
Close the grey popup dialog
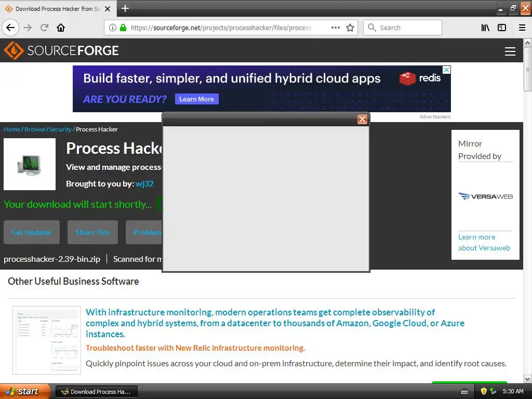(362, 119)
